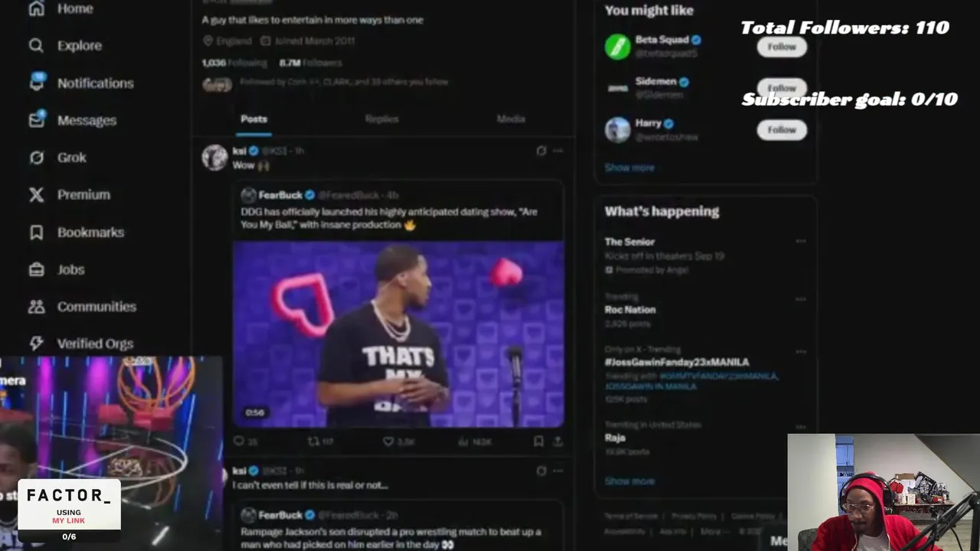Screen dimensions: 980x551
Task: Open Jobs briefcase in sidebar
Action: (x=36, y=269)
